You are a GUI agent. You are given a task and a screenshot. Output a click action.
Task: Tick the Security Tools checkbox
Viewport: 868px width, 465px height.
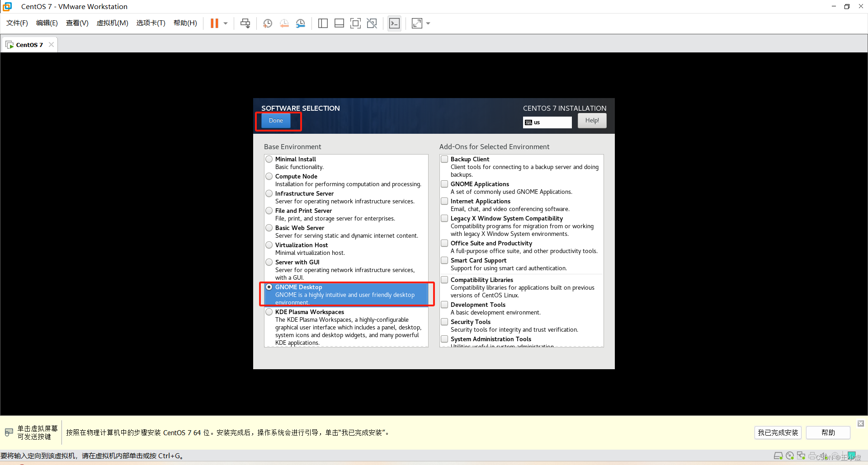tap(444, 322)
